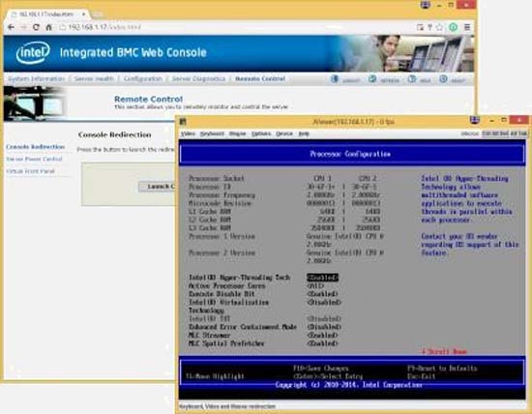Open the Help menu in JViewer
The height and width of the screenshot is (414, 532).
304,133
